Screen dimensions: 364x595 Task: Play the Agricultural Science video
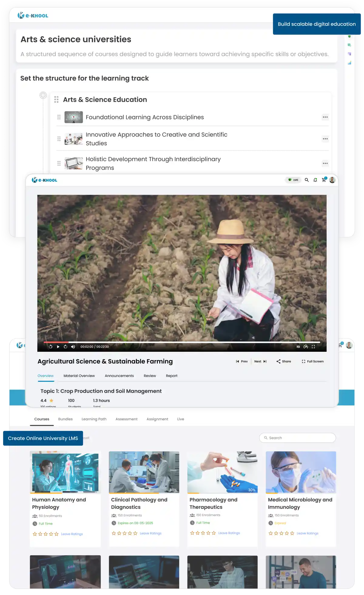(58, 347)
